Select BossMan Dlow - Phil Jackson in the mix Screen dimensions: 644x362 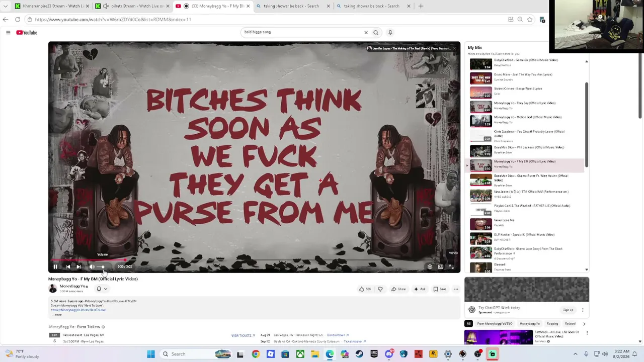(x=526, y=151)
